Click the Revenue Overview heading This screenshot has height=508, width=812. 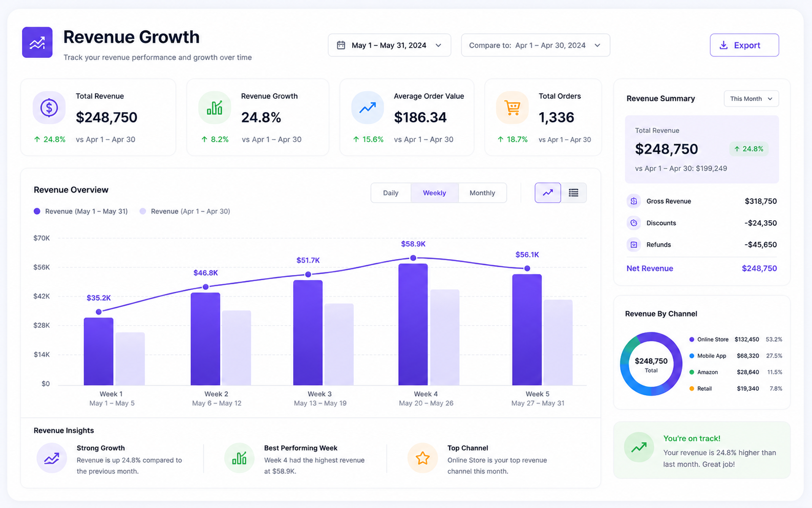[71, 190]
